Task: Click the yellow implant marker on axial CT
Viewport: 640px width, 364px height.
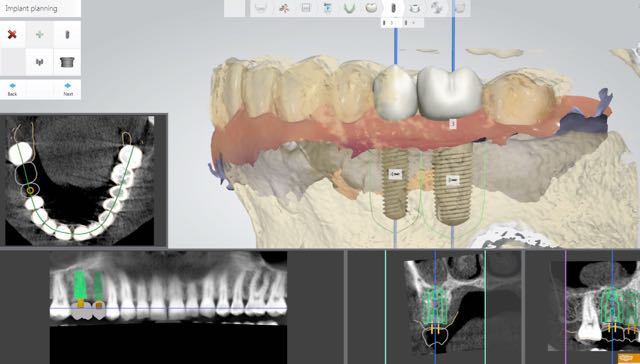Action: click(x=30, y=190)
